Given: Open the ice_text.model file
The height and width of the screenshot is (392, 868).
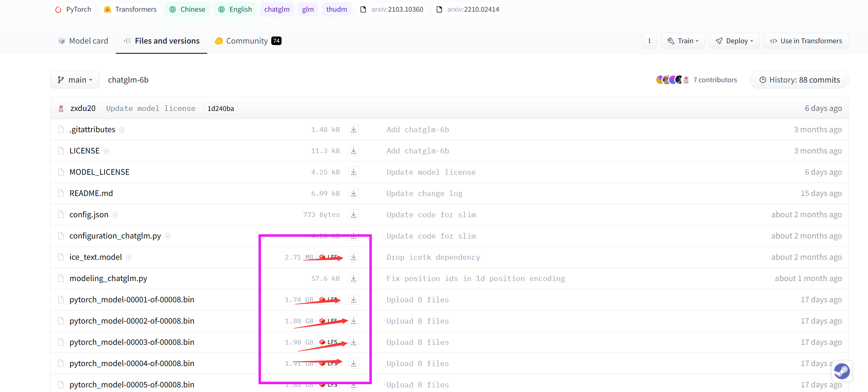Looking at the screenshot, I should [x=96, y=257].
